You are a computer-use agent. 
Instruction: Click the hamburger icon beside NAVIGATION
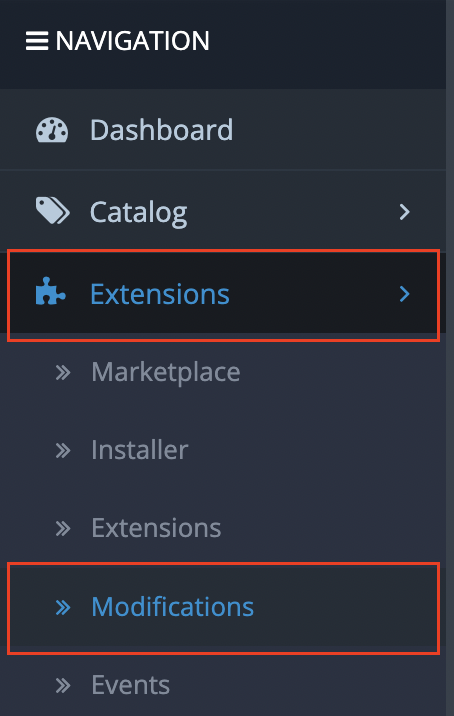pyautogui.click(x=37, y=41)
